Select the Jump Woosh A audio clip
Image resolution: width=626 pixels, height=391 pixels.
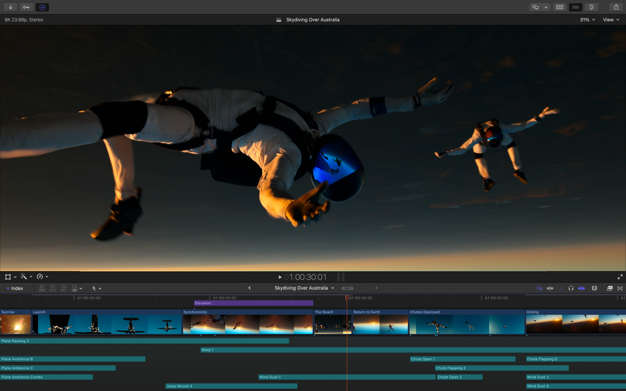[232, 386]
